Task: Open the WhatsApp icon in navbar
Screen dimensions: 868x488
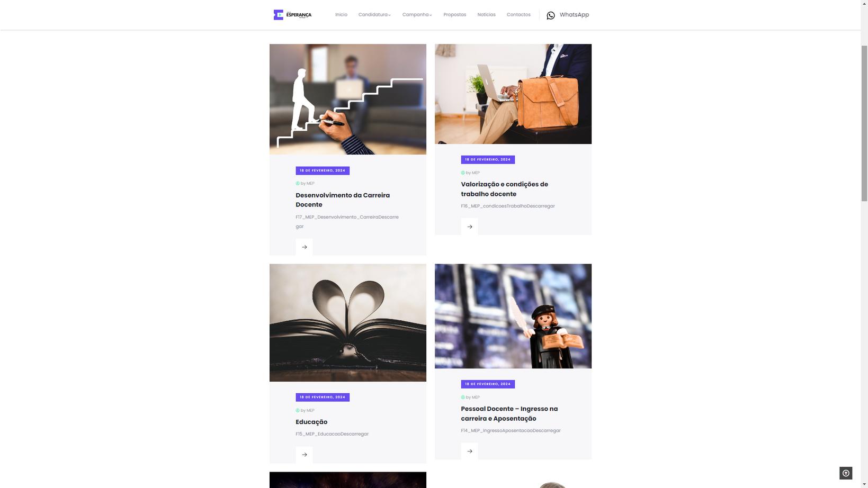Action: 551,15
